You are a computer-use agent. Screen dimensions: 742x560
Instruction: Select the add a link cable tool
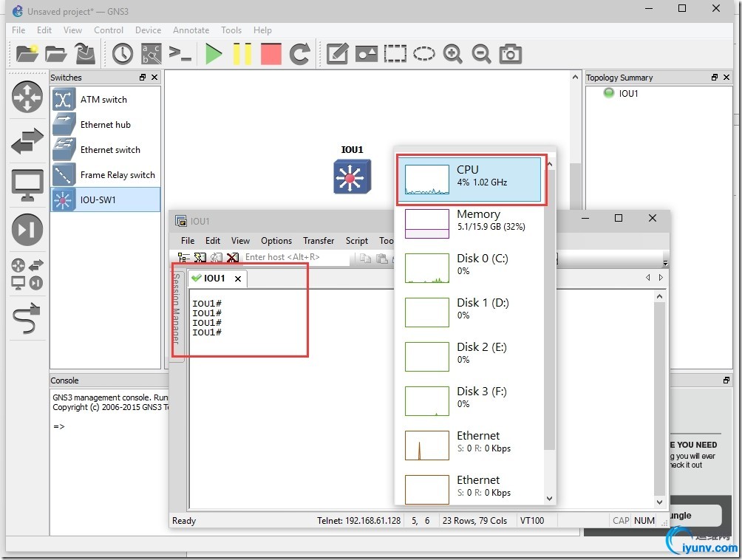click(x=27, y=320)
